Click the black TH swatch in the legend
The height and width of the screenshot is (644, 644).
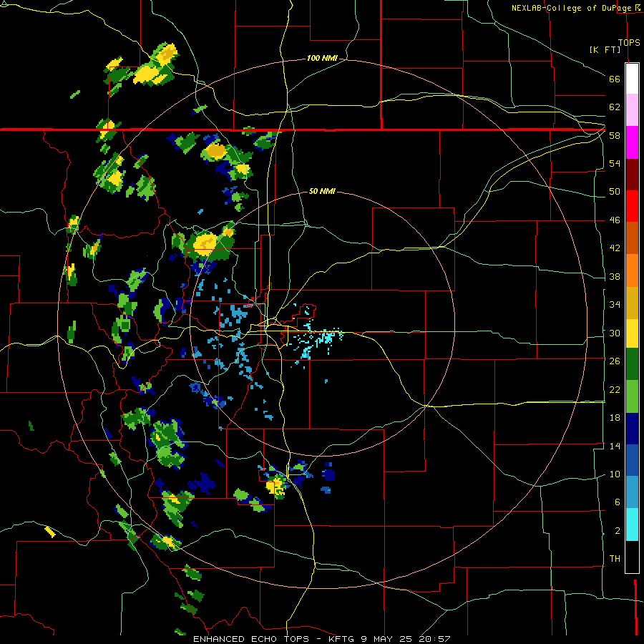pyautogui.click(x=632, y=556)
